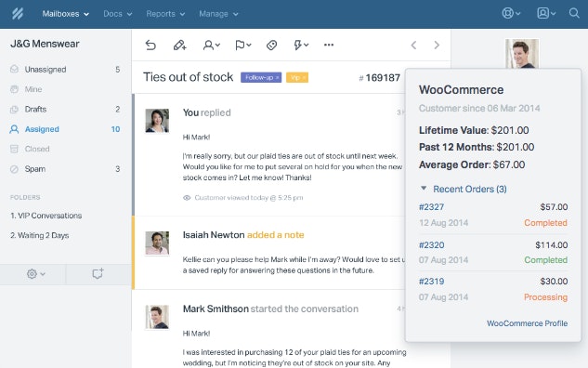Click the Ties out of stock subject
The height and width of the screenshot is (368, 588).
point(189,77)
